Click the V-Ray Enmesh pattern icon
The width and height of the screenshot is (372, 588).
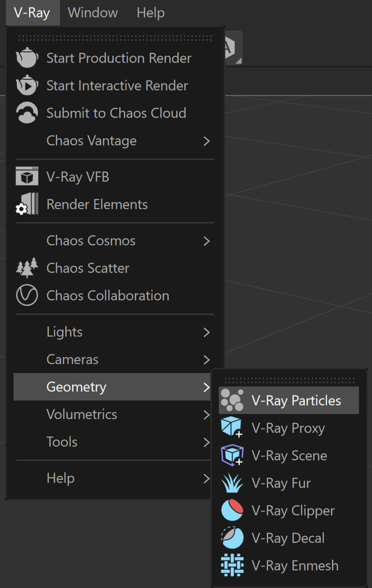coord(232,565)
